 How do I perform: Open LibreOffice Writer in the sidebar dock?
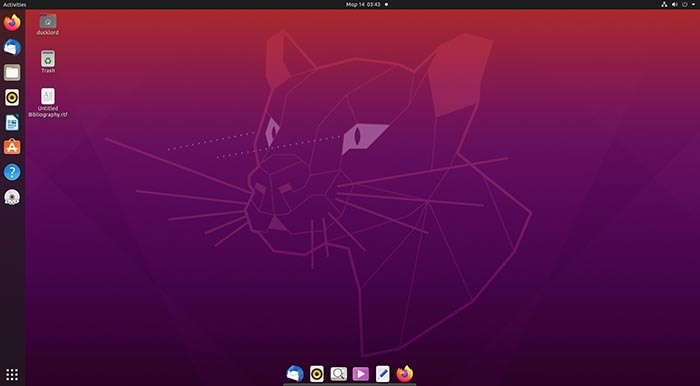click(x=12, y=122)
